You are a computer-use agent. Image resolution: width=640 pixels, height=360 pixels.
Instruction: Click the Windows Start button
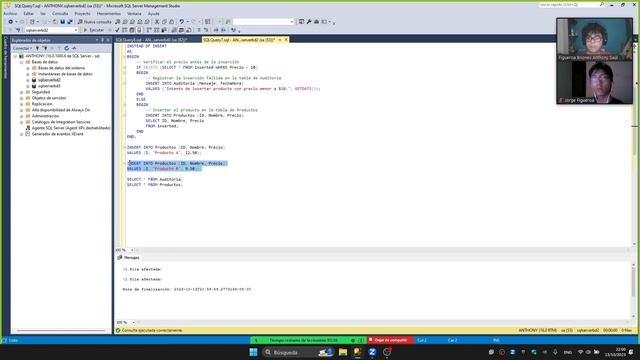click(253, 352)
